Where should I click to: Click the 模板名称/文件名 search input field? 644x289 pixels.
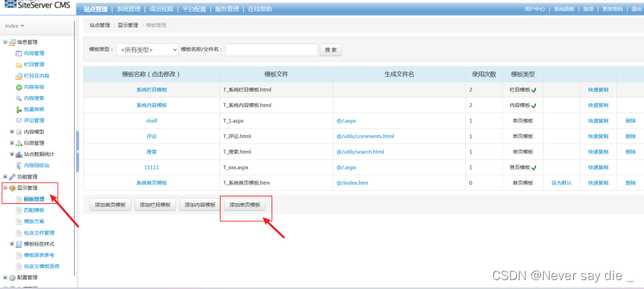click(271, 49)
